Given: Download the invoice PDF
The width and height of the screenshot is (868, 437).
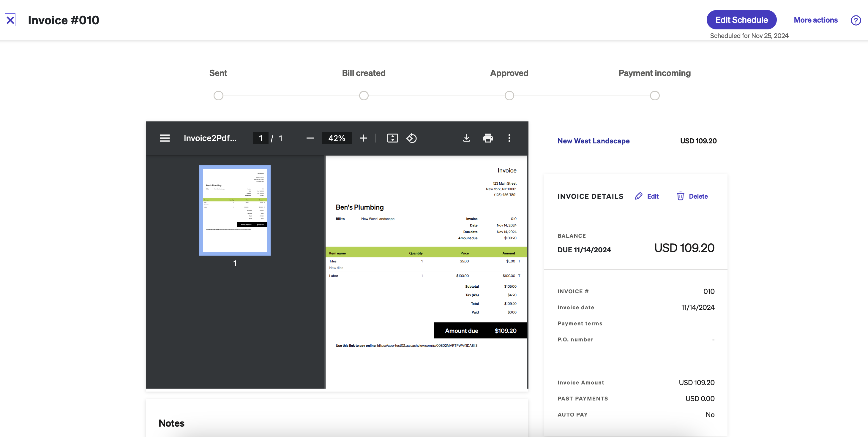Looking at the screenshot, I should (x=466, y=138).
